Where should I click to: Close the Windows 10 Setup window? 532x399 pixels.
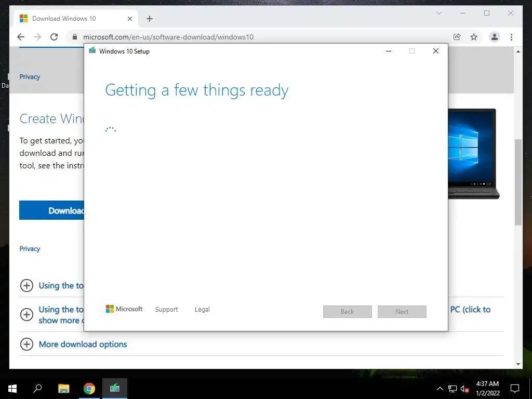(436, 51)
